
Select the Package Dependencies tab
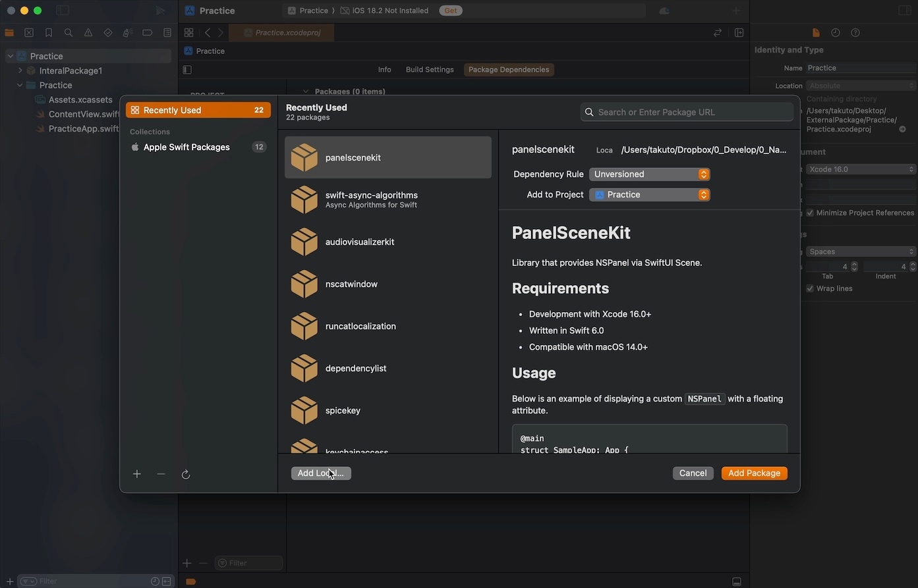tap(509, 70)
